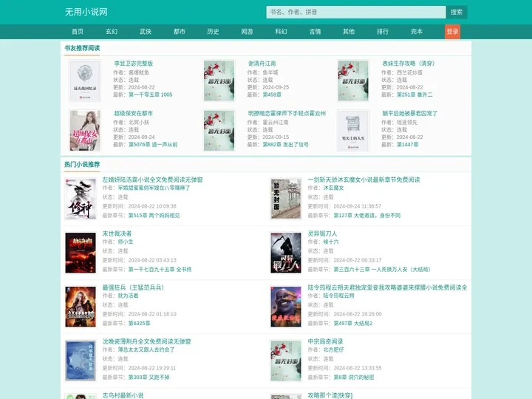
Task: Open cover of 李昱卫宓完整版
Action: [x=85, y=81]
